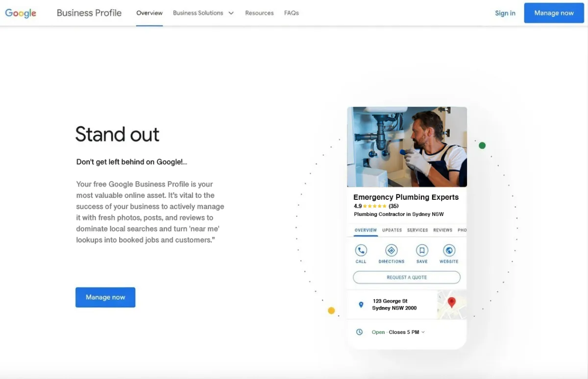Click the Google logo
The image size is (588, 379).
pos(21,13)
